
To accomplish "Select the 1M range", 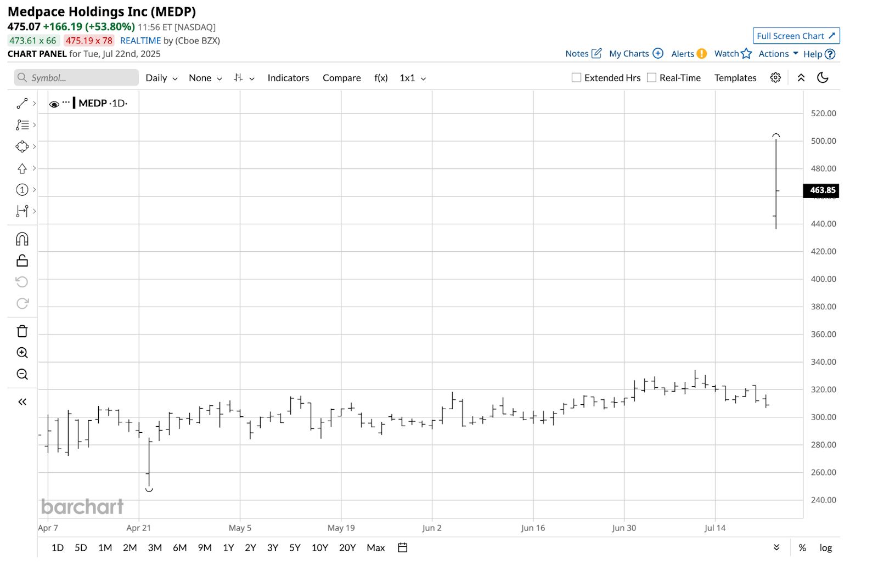I will point(105,548).
